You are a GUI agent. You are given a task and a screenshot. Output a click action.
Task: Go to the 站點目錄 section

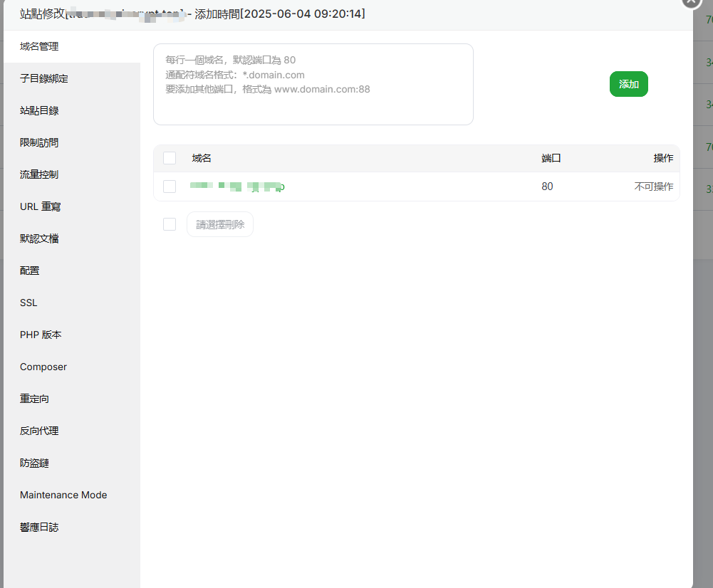click(x=39, y=110)
